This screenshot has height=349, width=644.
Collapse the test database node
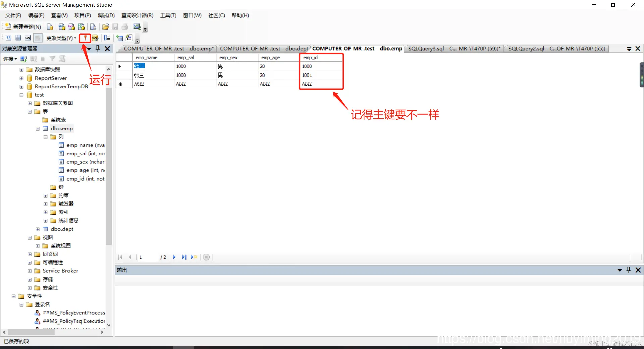(x=21, y=95)
